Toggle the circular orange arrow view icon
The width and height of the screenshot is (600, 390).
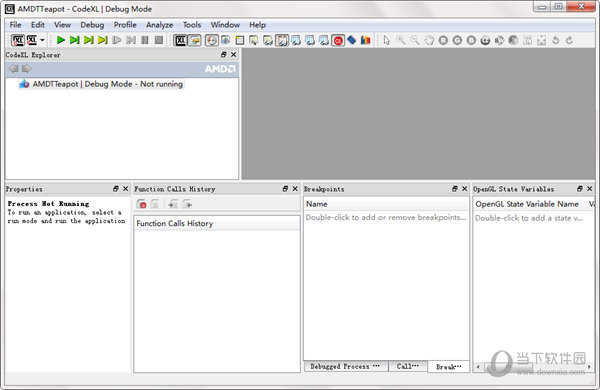(x=211, y=40)
